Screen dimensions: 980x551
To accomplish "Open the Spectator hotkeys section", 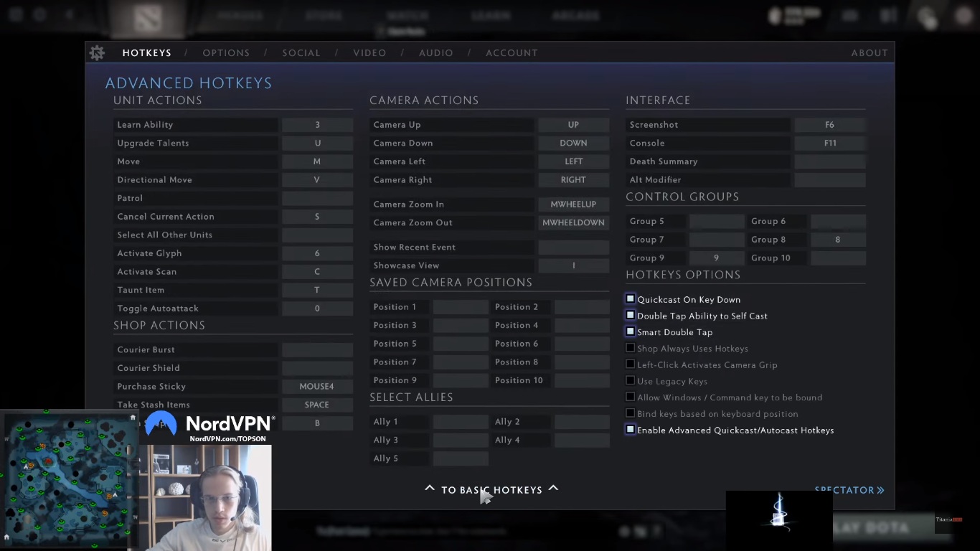I will 844,490.
